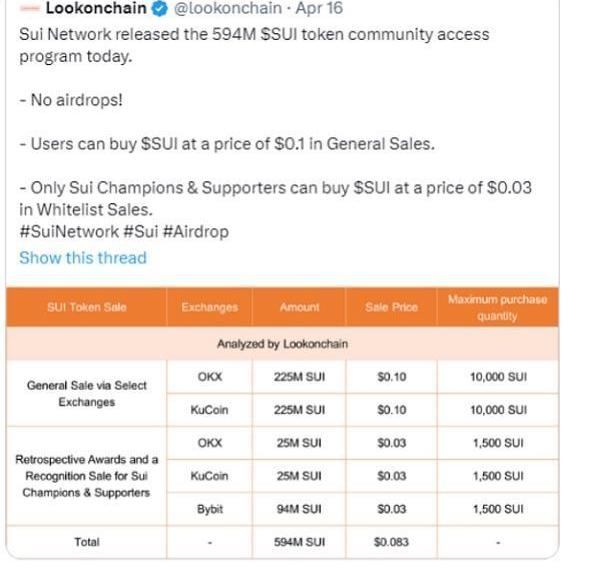The height and width of the screenshot is (569, 600).
Task: Click the blue verified badge beside Lookonchain
Action: pyautogui.click(x=159, y=9)
